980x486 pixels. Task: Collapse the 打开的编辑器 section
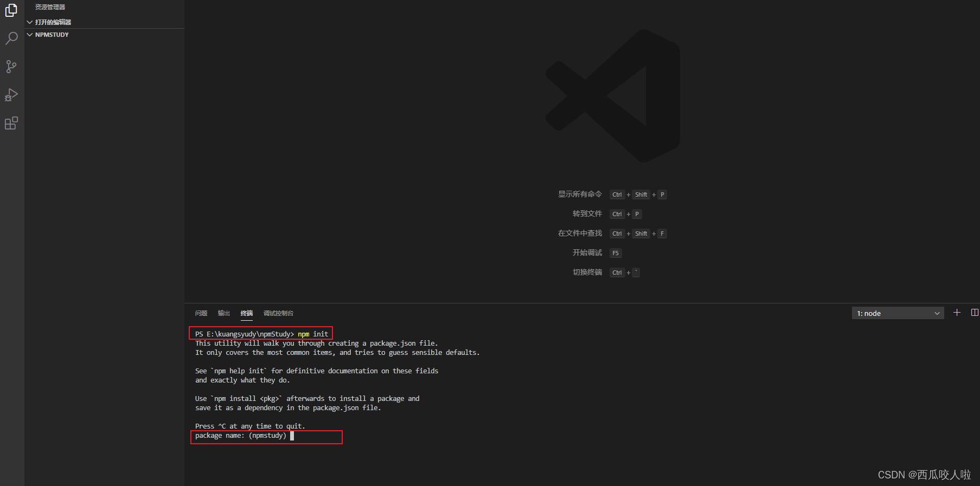click(105, 22)
